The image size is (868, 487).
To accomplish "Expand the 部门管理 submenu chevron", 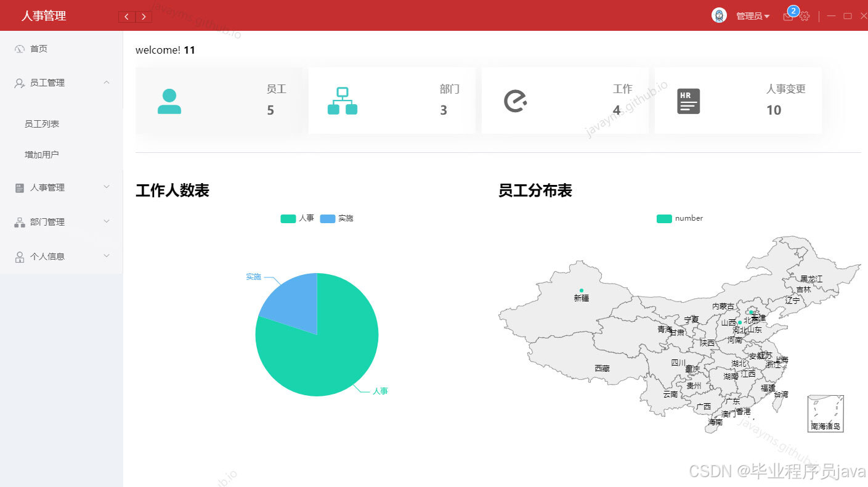I will [107, 221].
